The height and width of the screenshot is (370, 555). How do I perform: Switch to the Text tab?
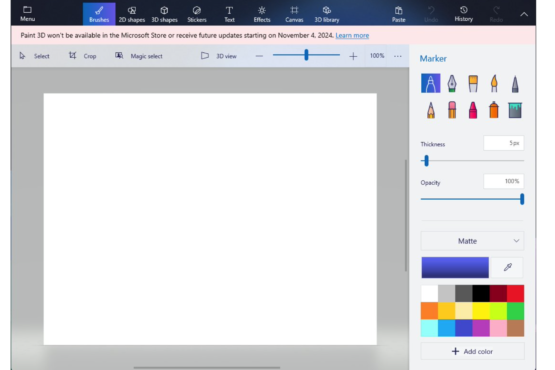pos(229,14)
